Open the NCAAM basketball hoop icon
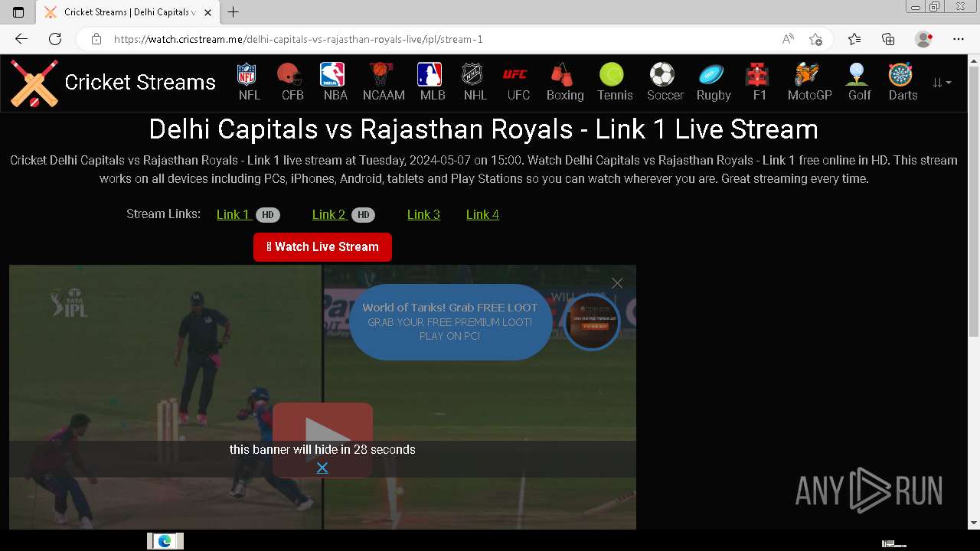Viewport: 980px width, 551px height. click(x=381, y=74)
